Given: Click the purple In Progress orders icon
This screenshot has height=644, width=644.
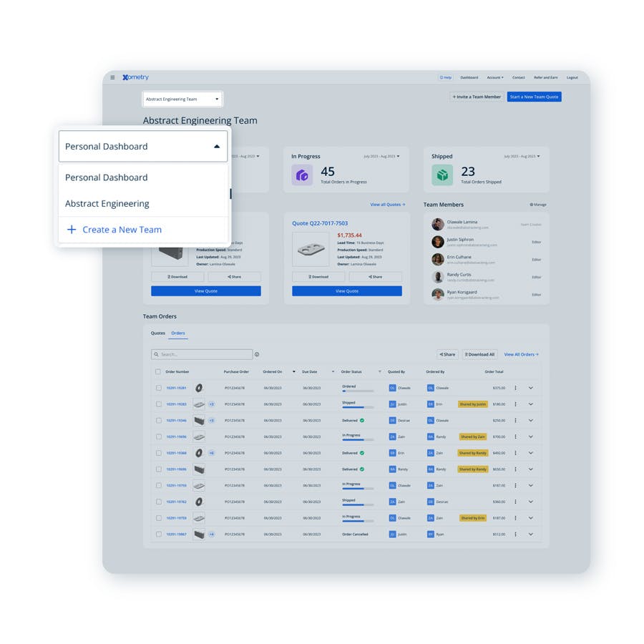Looking at the screenshot, I should (x=302, y=175).
